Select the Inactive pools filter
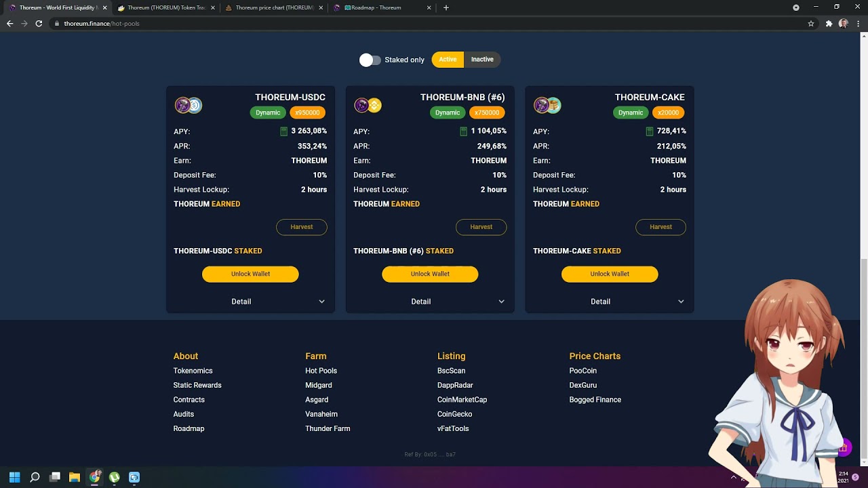Viewport: 868px width, 488px height. pyautogui.click(x=482, y=60)
